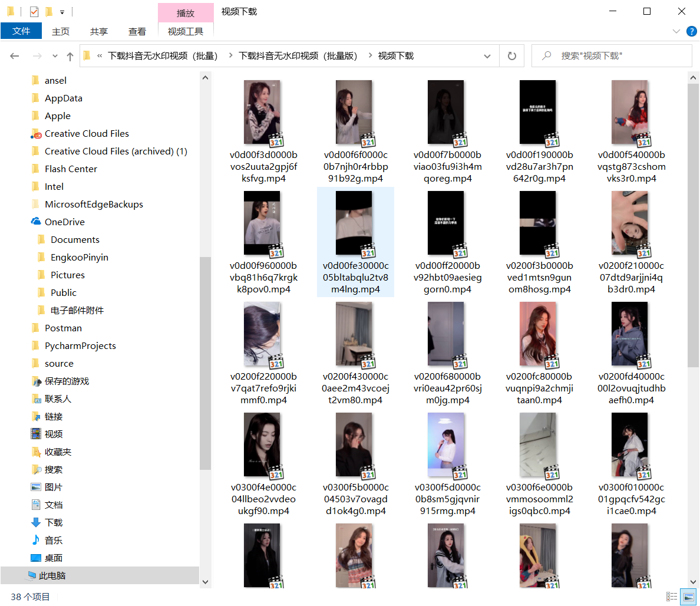Open the 文件 menu

click(21, 31)
